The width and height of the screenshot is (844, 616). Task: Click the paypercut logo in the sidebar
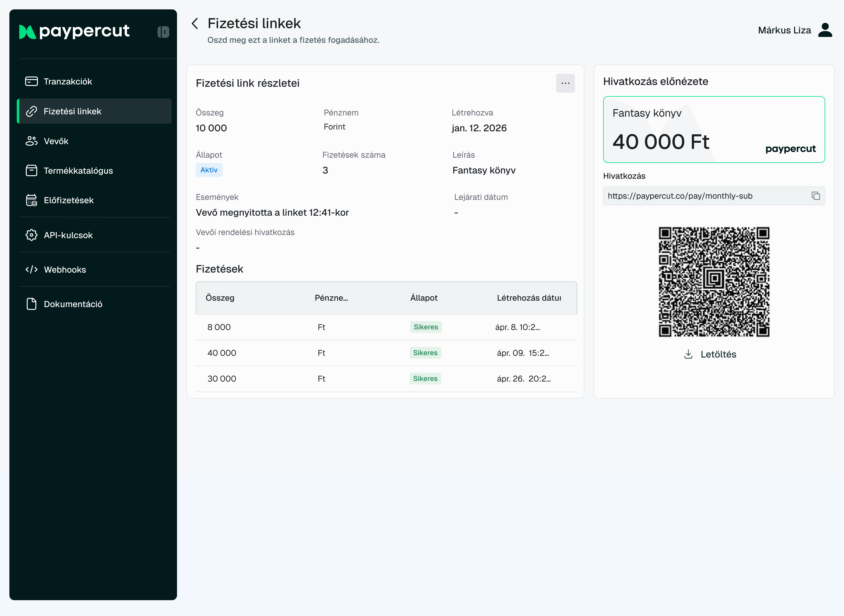(74, 31)
